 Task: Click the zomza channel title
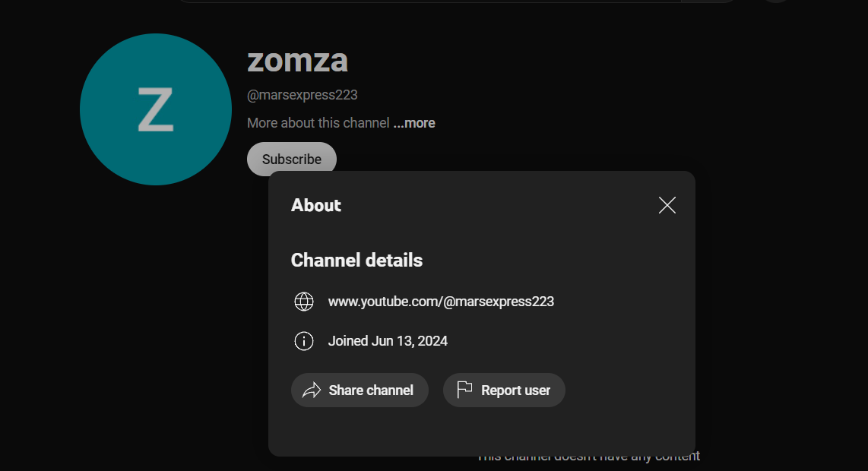point(297,60)
